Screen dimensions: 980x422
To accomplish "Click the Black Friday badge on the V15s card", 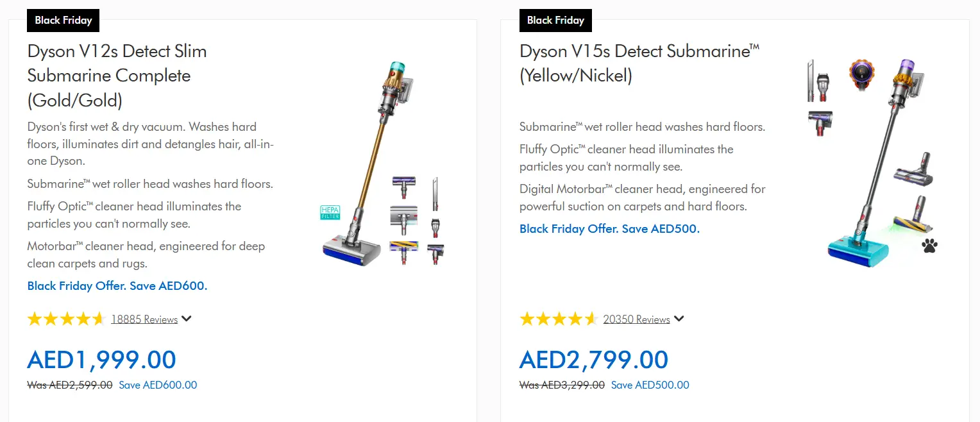I will [x=555, y=20].
